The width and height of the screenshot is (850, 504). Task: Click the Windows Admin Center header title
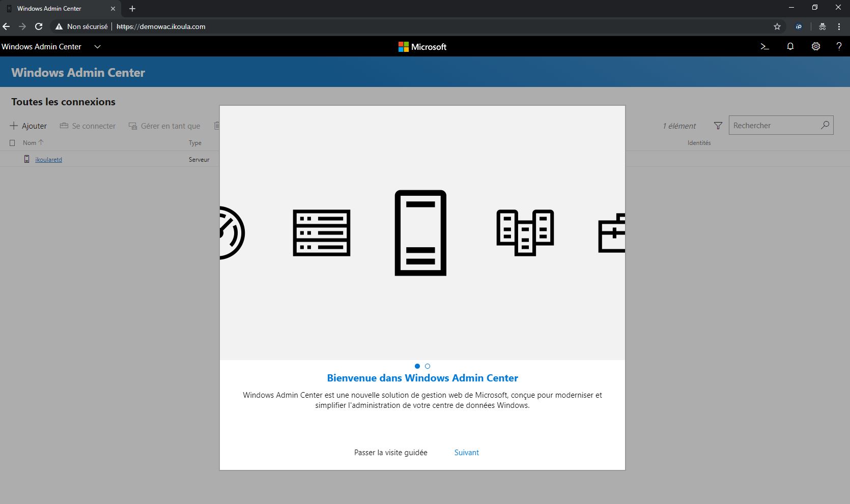(78, 72)
